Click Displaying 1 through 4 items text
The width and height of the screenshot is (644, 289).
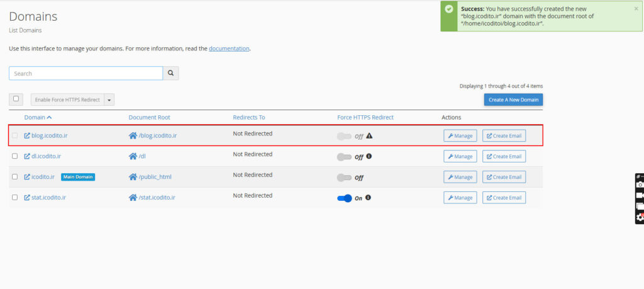(x=501, y=86)
